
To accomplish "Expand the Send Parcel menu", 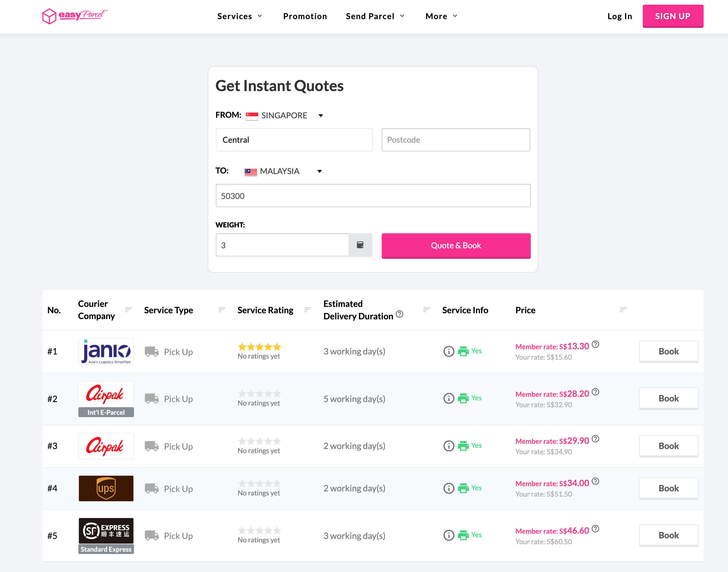I will pyautogui.click(x=375, y=16).
